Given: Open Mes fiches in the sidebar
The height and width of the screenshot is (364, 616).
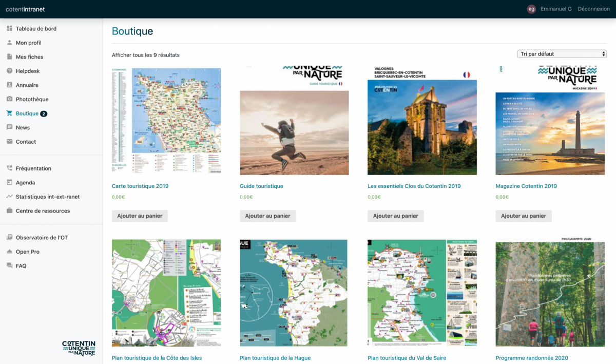Looking at the screenshot, I should tap(29, 57).
